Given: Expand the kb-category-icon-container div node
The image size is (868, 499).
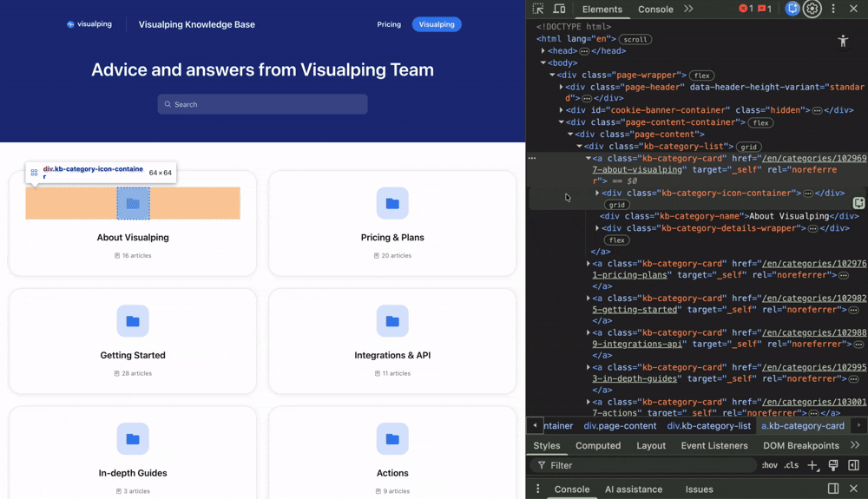Looking at the screenshot, I should (597, 193).
